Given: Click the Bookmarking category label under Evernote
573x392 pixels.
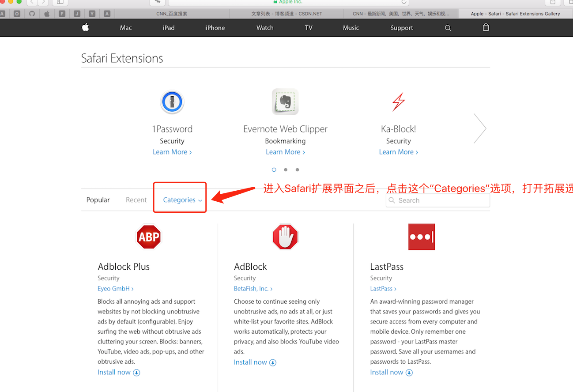Looking at the screenshot, I should click(x=285, y=141).
